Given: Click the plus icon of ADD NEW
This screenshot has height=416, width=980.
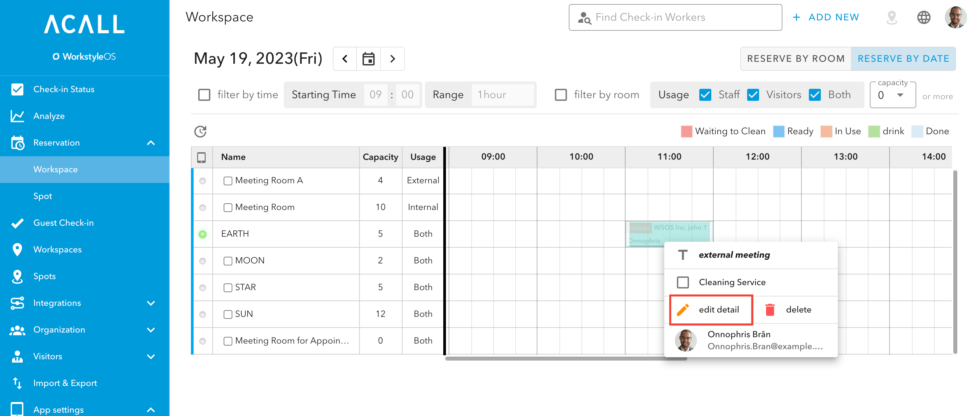Looking at the screenshot, I should coord(796,17).
